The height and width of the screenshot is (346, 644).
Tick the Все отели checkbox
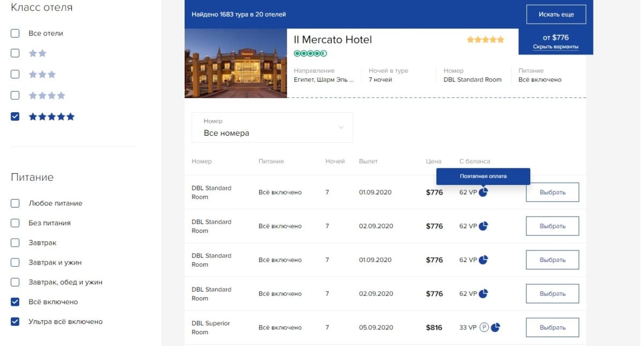click(15, 33)
